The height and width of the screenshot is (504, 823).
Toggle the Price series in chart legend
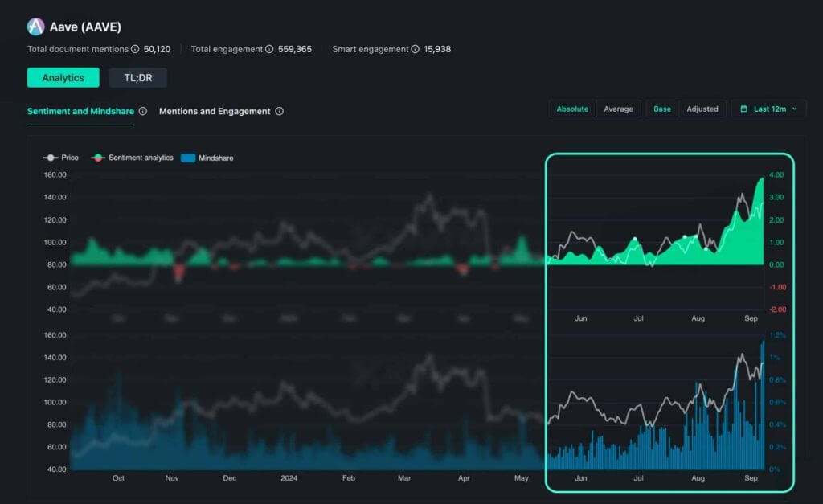coord(61,158)
